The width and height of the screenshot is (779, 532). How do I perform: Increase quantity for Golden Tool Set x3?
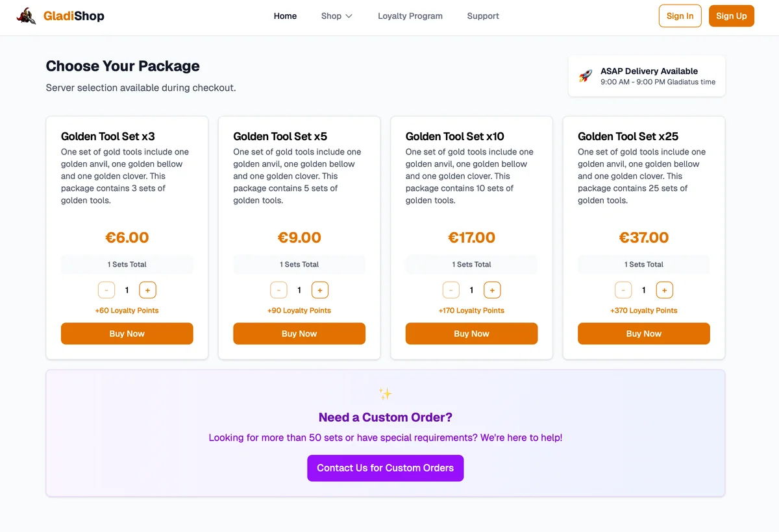click(148, 290)
